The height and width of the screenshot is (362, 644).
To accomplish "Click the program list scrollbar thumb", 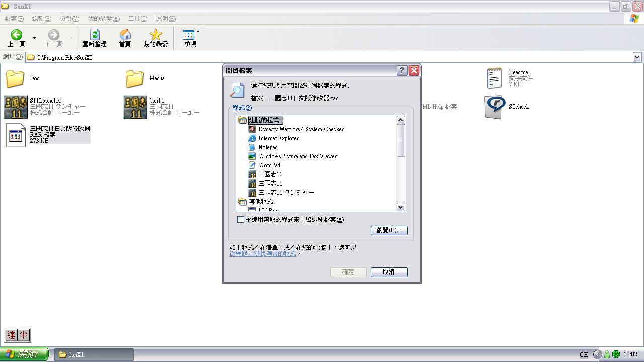I will [x=401, y=140].
